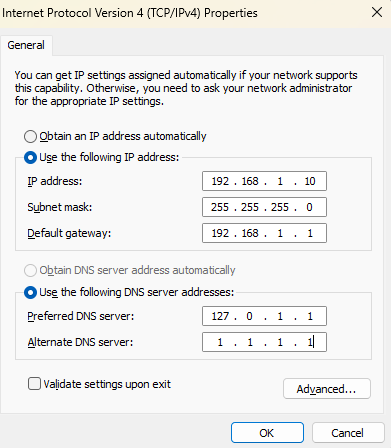Click the 0 octet of Preferred DNS server
This screenshot has width=391, height=448.
pyautogui.click(x=249, y=316)
